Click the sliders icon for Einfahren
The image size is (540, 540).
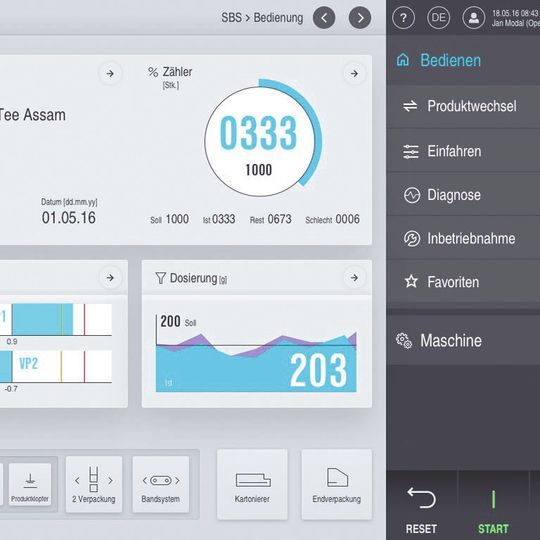pyautogui.click(x=411, y=152)
